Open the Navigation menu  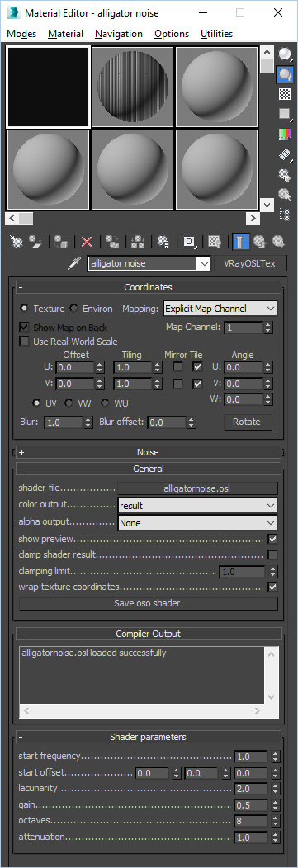[119, 34]
